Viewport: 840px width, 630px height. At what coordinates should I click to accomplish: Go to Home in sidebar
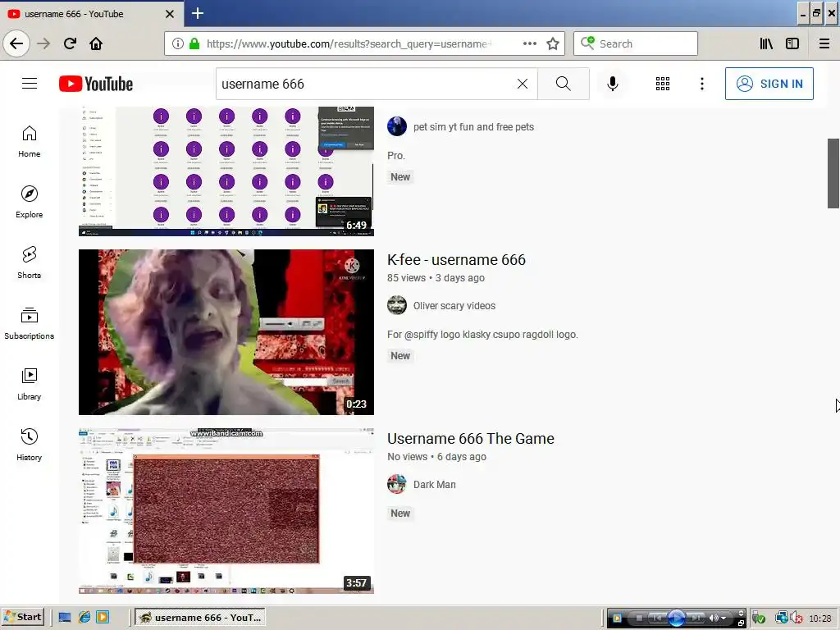(29, 141)
